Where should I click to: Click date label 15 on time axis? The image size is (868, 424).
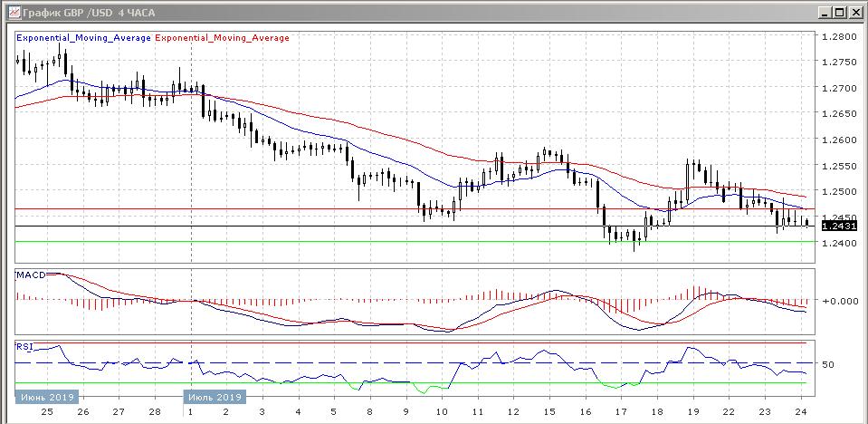point(549,412)
